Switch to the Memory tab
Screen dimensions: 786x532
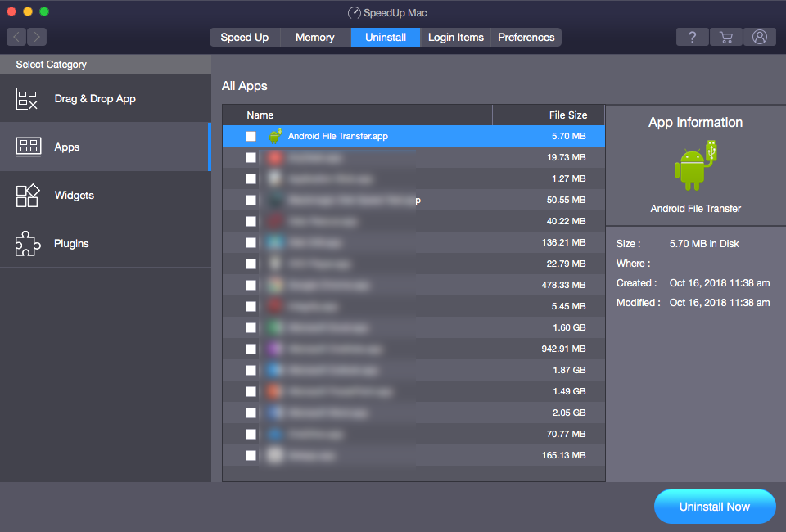(314, 38)
